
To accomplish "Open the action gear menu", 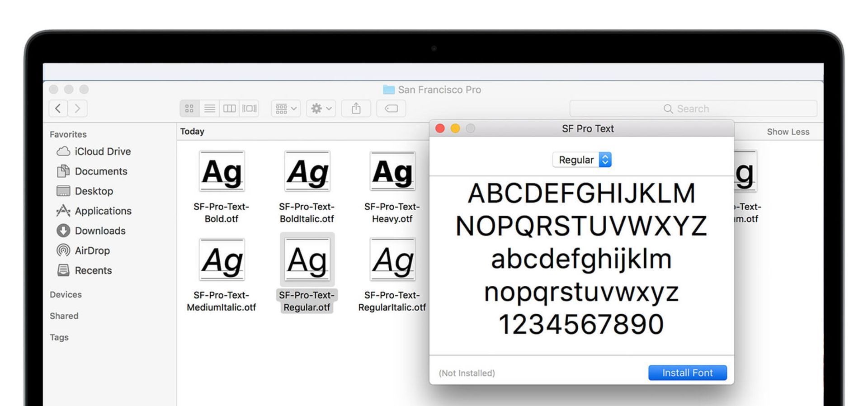I will 321,109.
